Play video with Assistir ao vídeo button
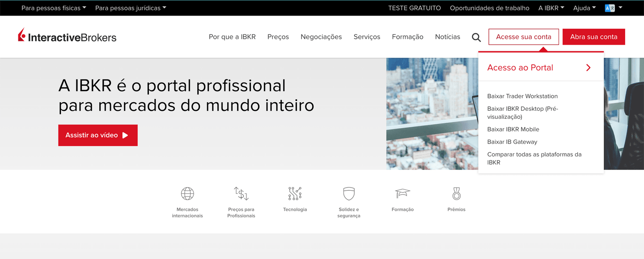 (x=97, y=135)
